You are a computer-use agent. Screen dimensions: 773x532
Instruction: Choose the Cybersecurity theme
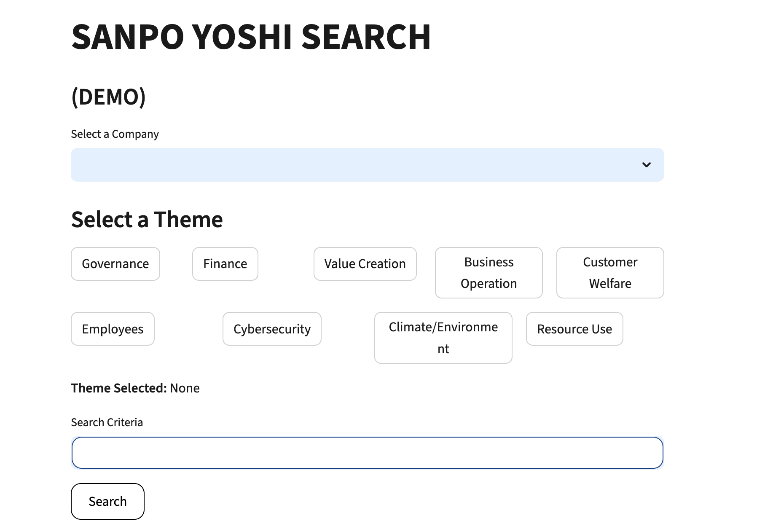tap(272, 329)
